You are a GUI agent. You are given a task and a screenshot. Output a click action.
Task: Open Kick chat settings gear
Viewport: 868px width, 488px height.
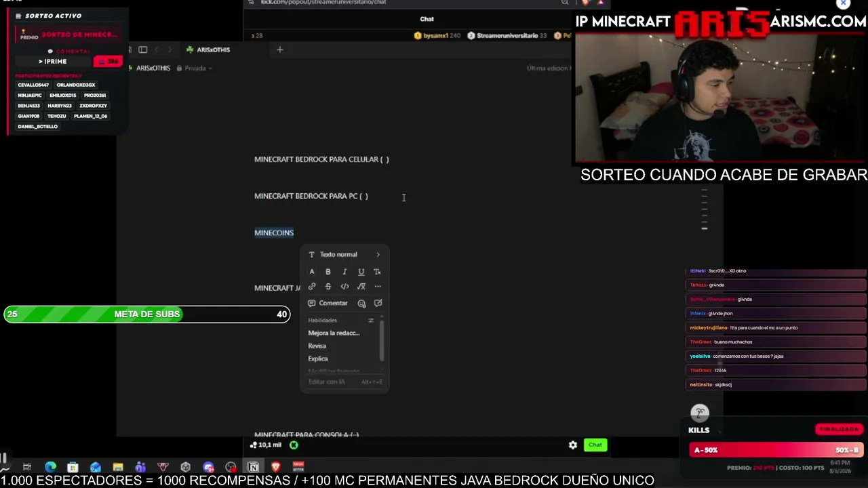click(573, 445)
